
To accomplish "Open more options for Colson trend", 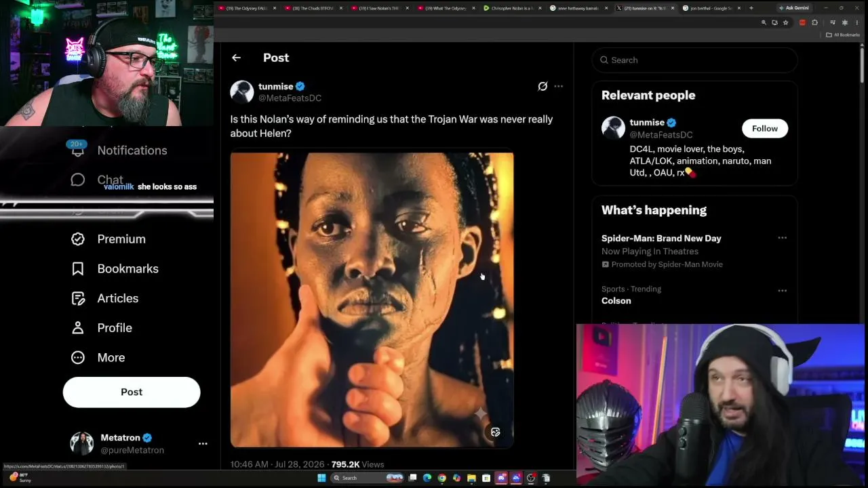I will [x=782, y=291].
